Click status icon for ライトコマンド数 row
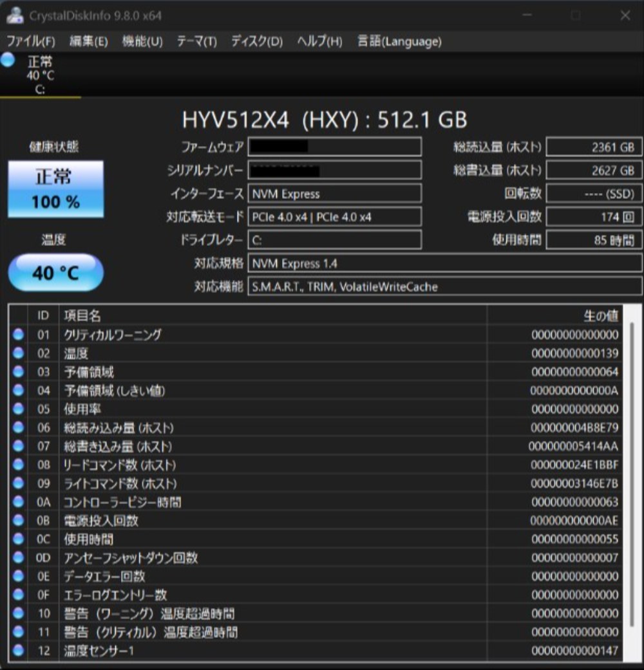Screen dimensions: 644x670 pyautogui.click(x=19, y=483)
